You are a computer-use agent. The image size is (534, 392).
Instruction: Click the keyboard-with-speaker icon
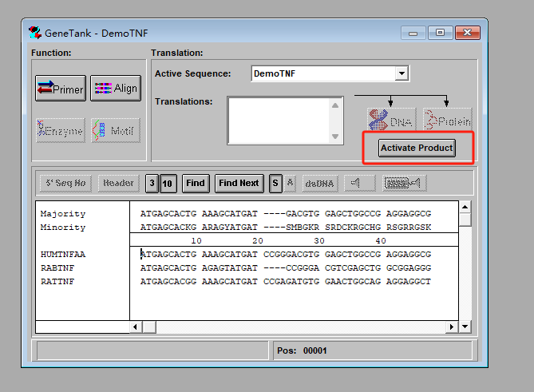pyautogui.click(x=404, y=184)
